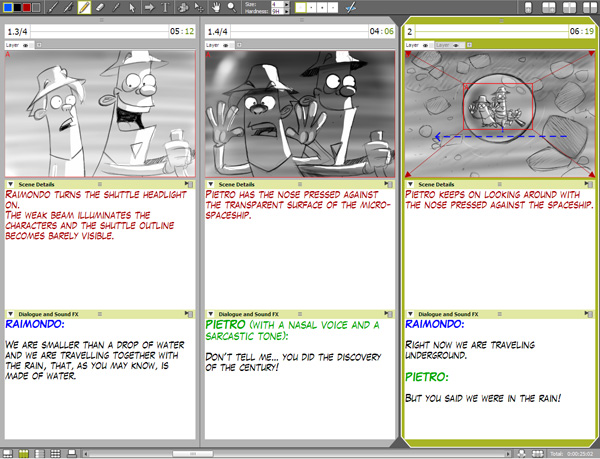Collapse Scene Details in panel 2
This screenshot has height=459, width=600.
[x=411, y=184]
